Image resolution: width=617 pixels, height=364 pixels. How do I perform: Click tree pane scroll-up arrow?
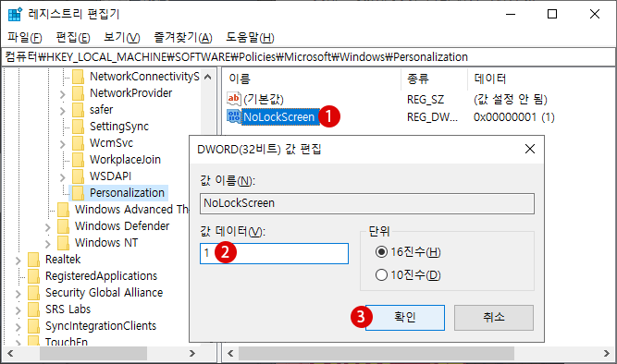click(208, 77)
